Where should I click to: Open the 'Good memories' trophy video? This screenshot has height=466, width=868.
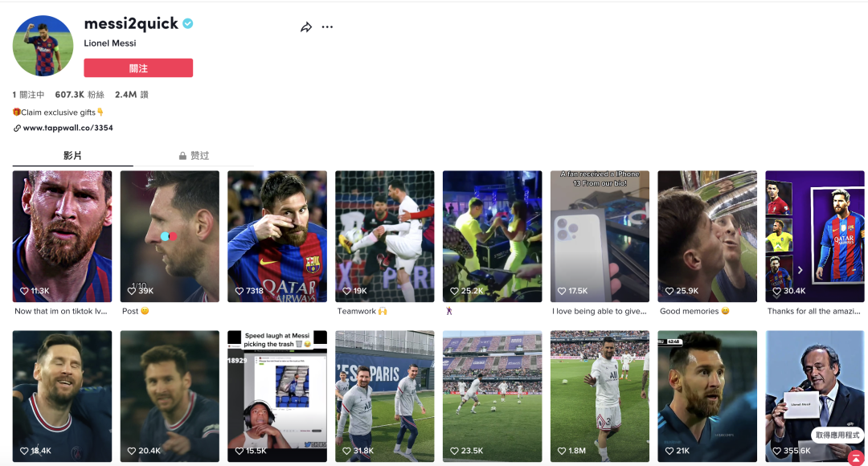click(707, 236)
